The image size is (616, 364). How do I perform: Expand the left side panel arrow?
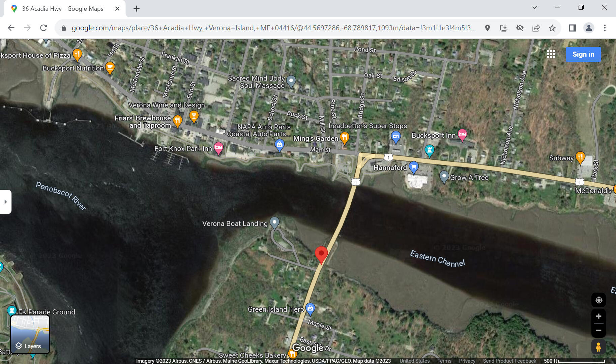[6, 202]
